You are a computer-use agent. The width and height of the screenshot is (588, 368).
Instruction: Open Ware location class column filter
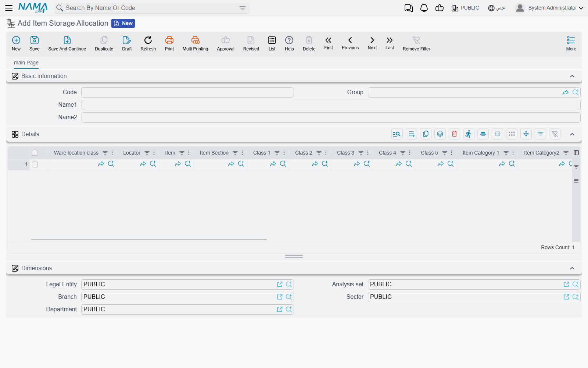point(105,153)
